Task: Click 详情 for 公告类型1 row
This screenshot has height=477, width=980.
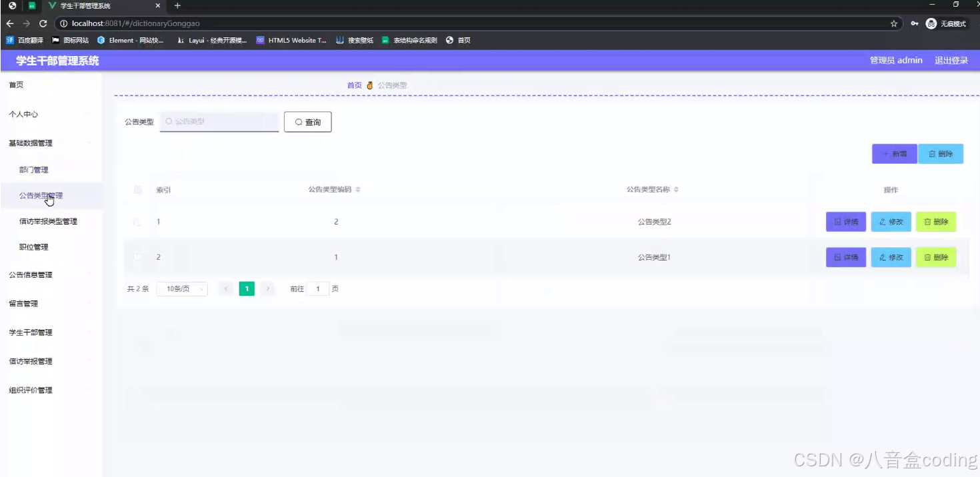Action: (846, 257)
